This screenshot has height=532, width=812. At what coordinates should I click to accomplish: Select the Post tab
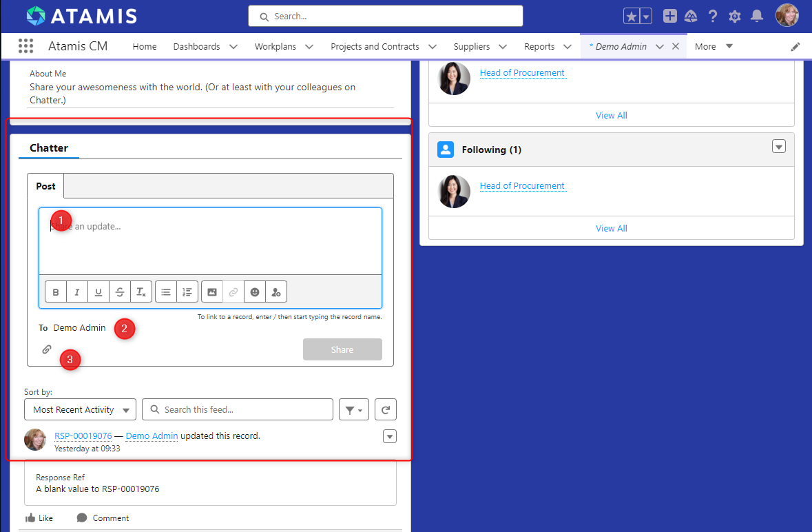pos(45,186)
